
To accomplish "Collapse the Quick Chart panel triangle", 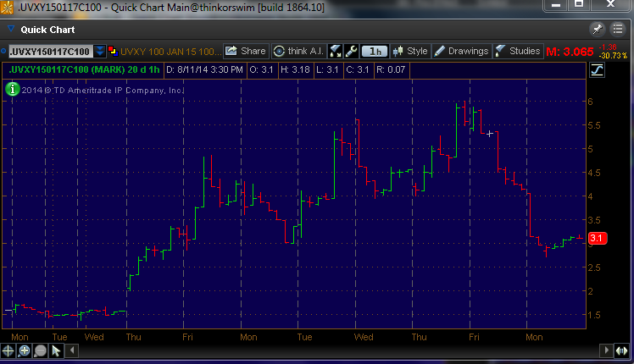I will 11,29.
